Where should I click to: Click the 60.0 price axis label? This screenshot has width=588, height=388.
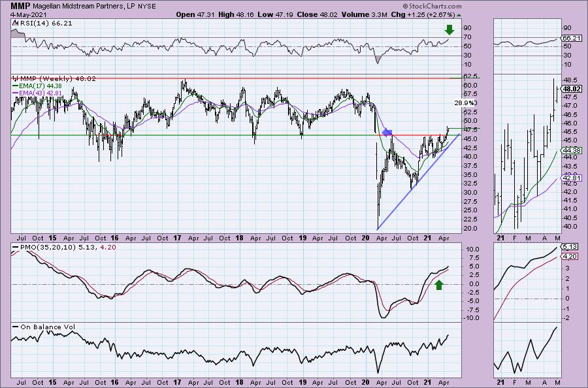point(470,85)
